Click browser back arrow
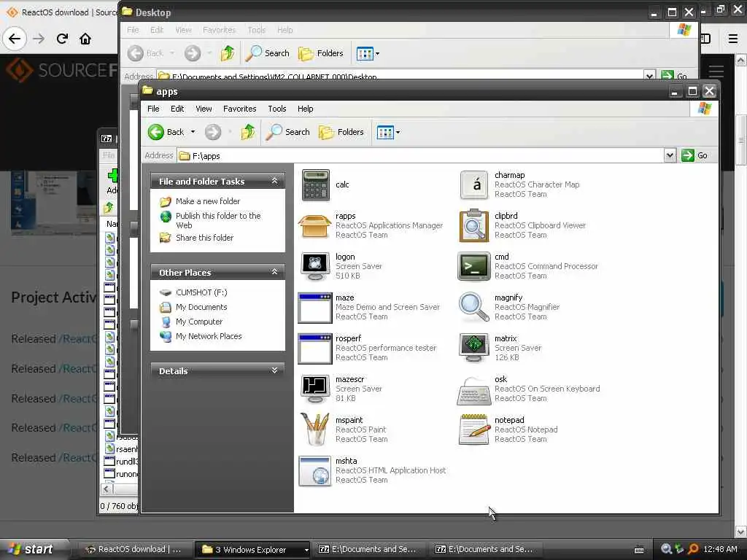 click(x=15, y=39)
